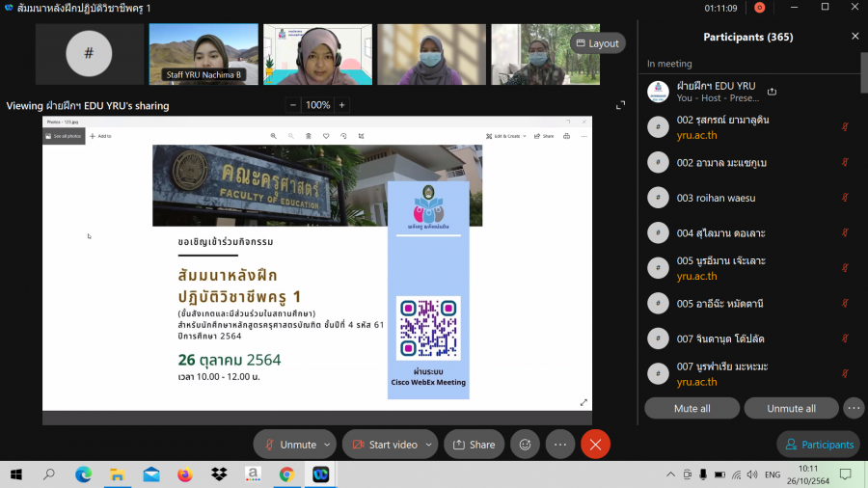Open the Participants panel tab

coord(819,445)
